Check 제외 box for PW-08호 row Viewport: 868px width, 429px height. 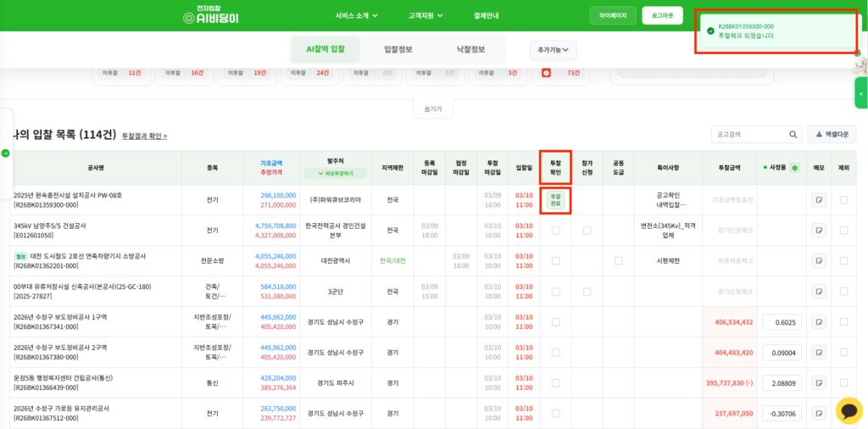click(x=843, y=200)
